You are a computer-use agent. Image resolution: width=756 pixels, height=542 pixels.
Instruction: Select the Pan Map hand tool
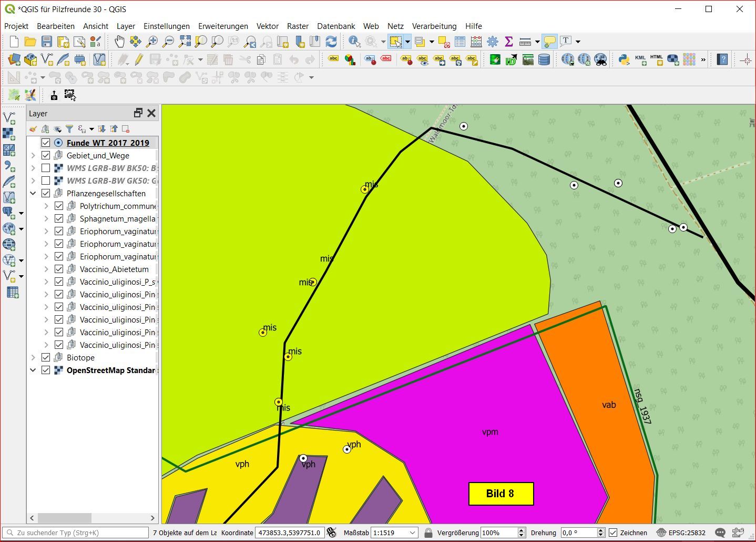point(119,42)
